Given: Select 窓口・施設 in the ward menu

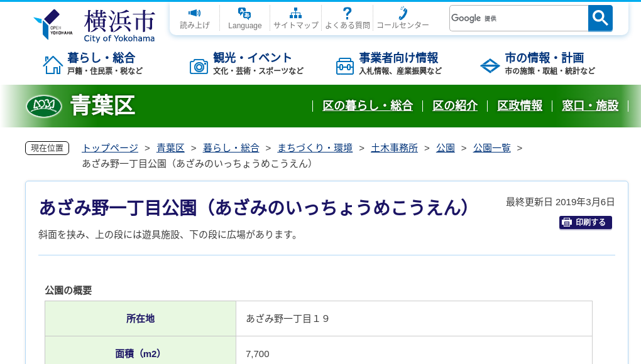Looking at the screenshot, I should 590,106.
